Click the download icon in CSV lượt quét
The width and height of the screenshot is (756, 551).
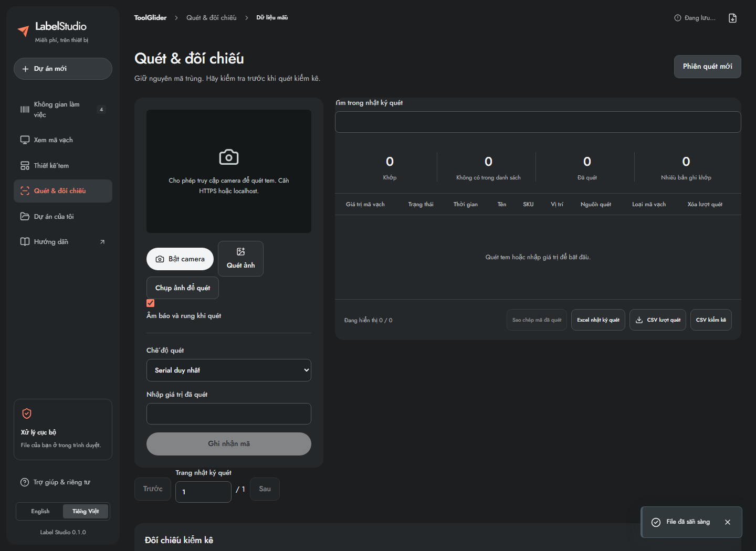click(x=639, y=320)
